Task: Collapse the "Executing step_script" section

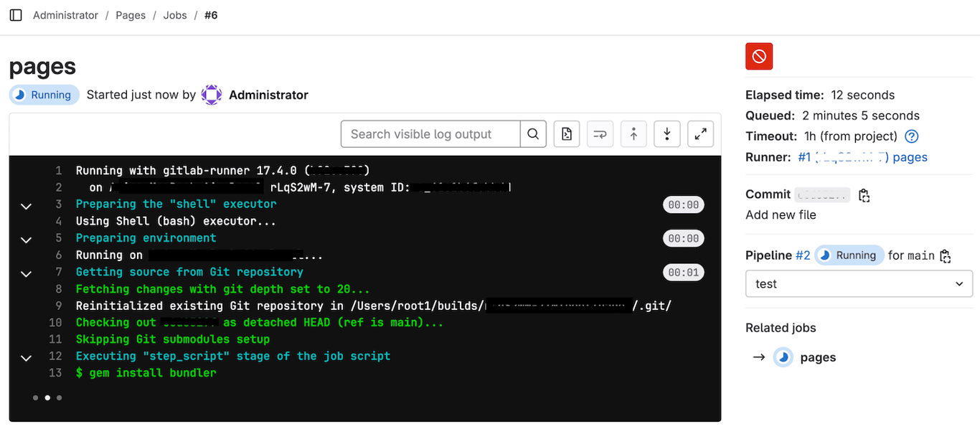Action: pos(26,357)
